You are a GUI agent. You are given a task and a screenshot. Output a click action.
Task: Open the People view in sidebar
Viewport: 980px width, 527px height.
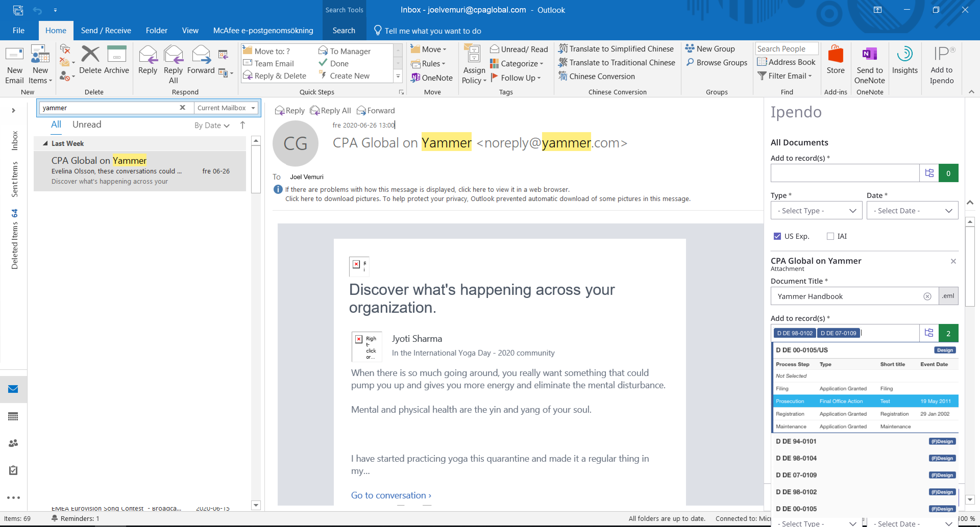[x=13, y=443]
